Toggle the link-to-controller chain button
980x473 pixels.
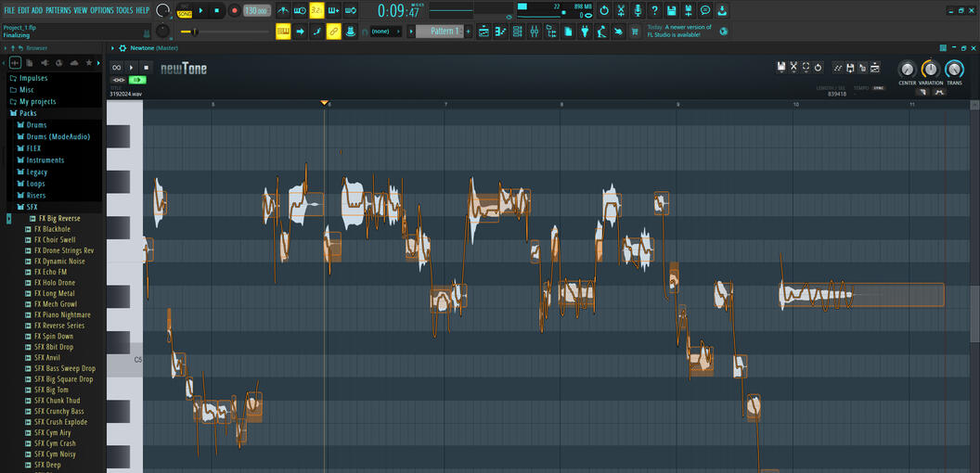pos(333,32)
